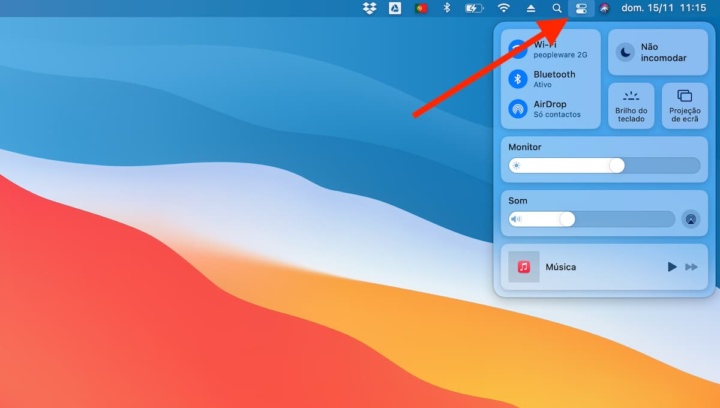This screenshot has width=720, height=408.
Task: Open the Portuguese flag input menu
Action: coord(421,8)
